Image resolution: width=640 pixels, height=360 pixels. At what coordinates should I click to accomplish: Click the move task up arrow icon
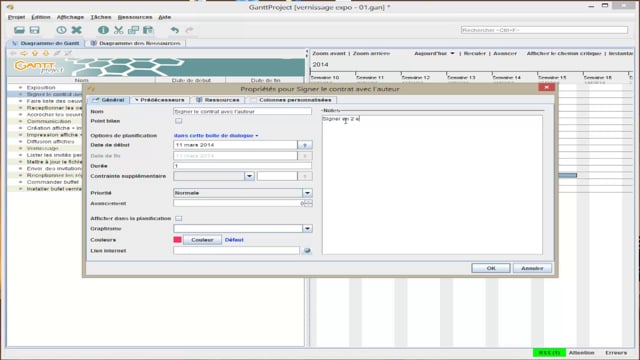pyautogui.click(x=35, y=53)
